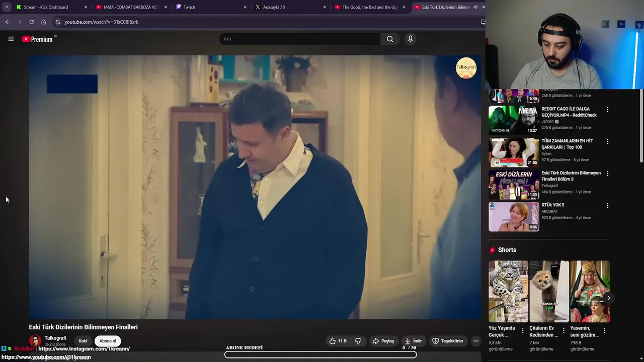Open options menu for TÜM ZAMANLARIN video
Screen dimensions: 644x362
pyautogui.click(x=607, y=142)
